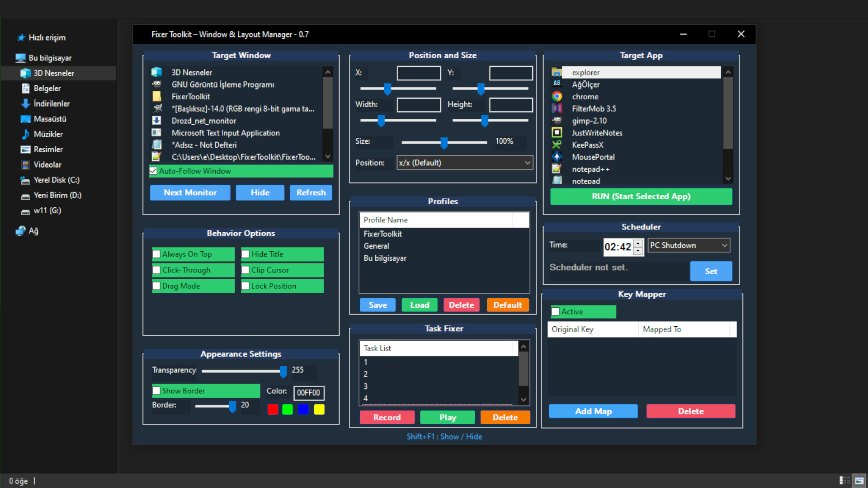Activate the Key Mapper
The image size is (868, 488).
(x=556, y=311)
